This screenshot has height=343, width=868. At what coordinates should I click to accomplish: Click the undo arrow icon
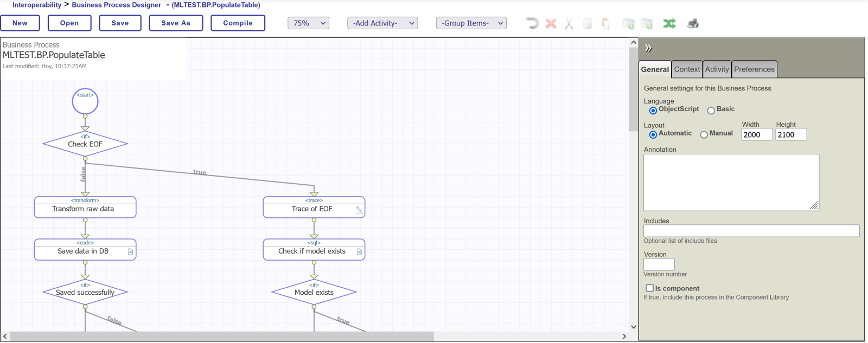[x=532, y=23]
